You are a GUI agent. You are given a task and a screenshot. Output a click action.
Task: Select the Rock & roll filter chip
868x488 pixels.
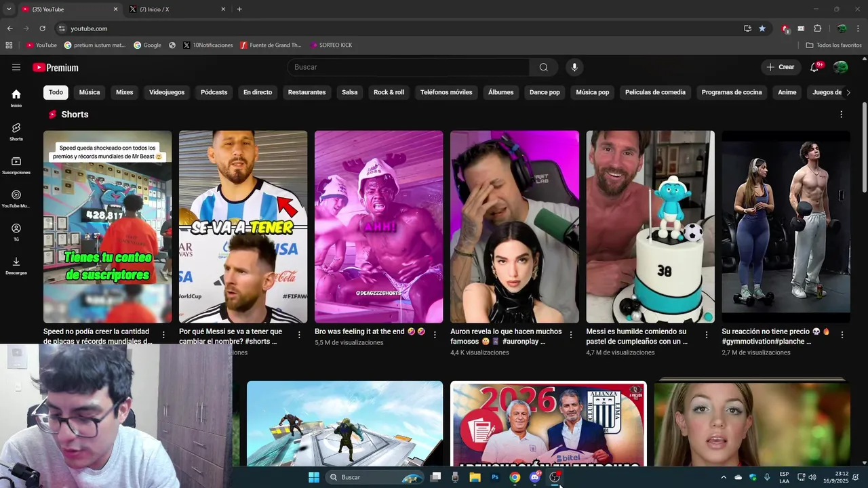pyautogui.click(x=389, y=92)
